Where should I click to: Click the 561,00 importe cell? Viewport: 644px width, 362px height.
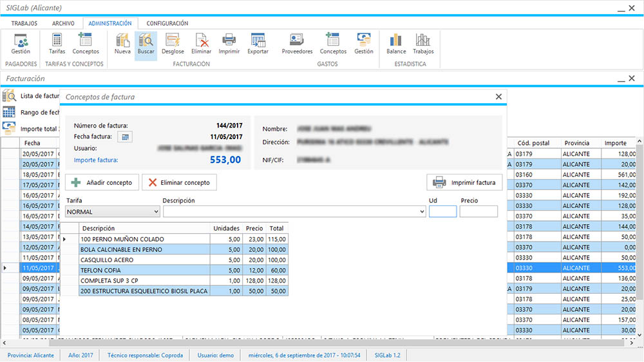coord(618,175)
